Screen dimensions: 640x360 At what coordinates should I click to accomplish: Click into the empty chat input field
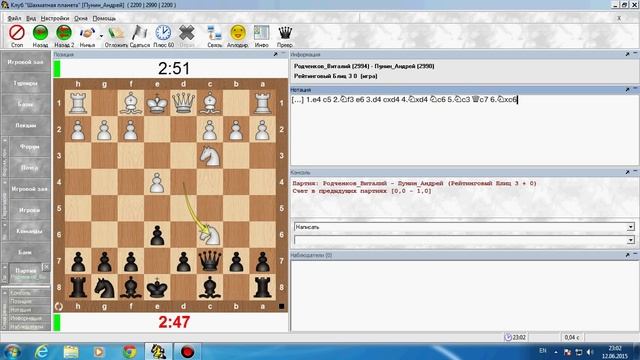click(460, 240)
